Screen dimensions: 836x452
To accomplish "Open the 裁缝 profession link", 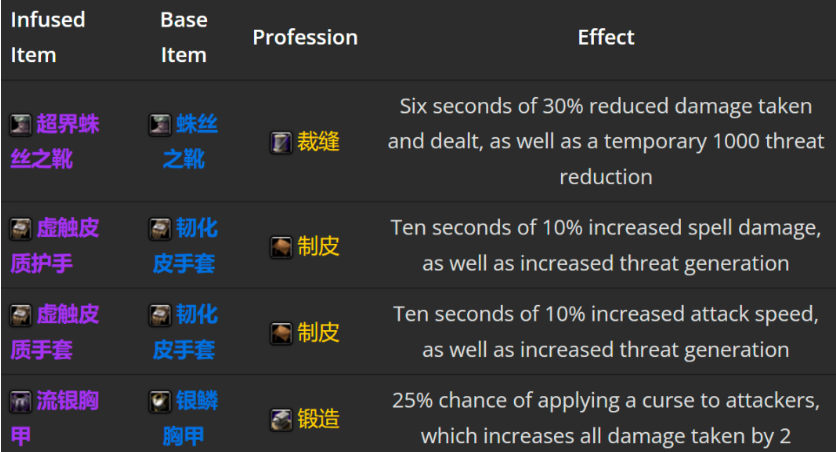I will pyautogui.click(x=318, y=142).
